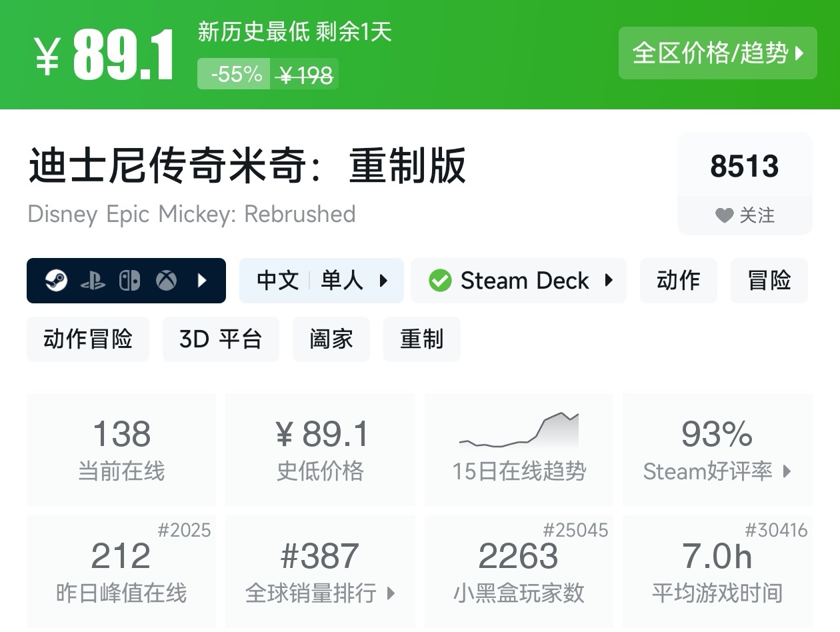840x632 pixels.
Task: Open the Steam好评率 93% details
Action: 717,449
